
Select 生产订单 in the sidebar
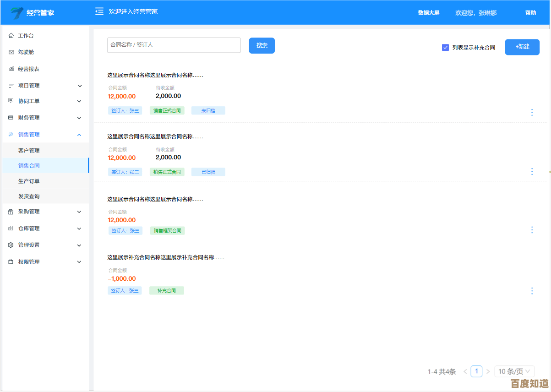click(x=29, y=181)
